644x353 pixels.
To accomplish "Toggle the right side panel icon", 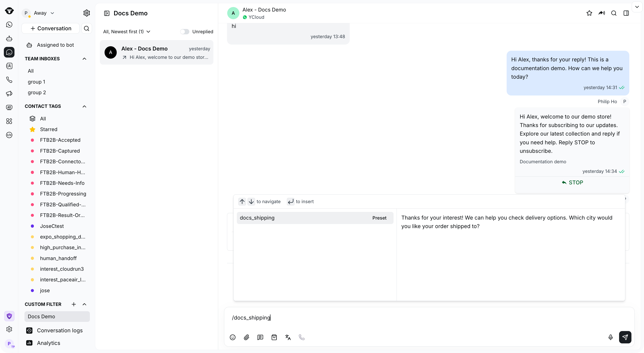I will tap(626, 13).
